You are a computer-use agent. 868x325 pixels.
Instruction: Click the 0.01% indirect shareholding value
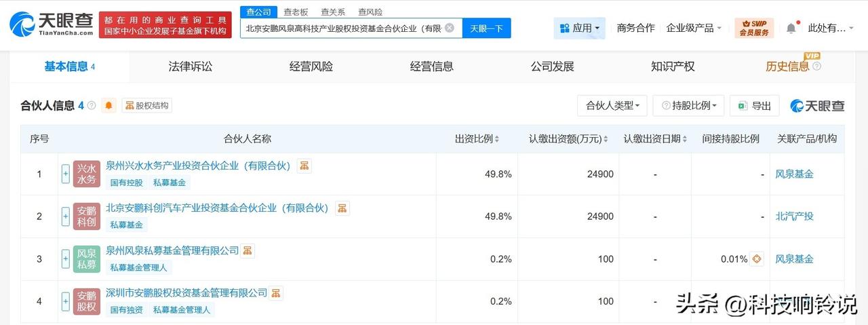[x=734, y=259]
